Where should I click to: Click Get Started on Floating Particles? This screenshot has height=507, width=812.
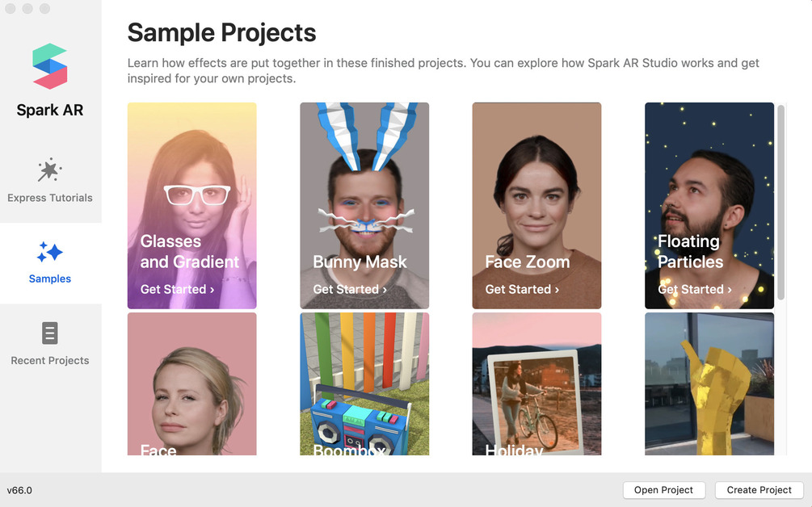[695, 289]
